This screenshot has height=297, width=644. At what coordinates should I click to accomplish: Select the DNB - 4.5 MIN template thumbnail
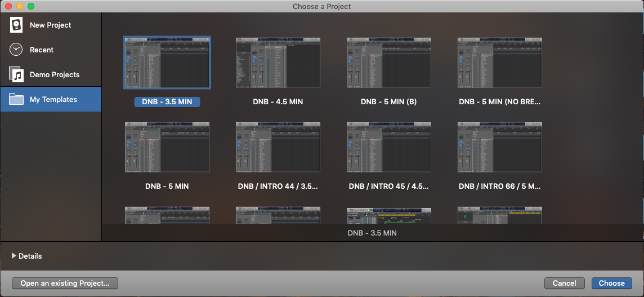pyautogui.click(x=278, y=63)
